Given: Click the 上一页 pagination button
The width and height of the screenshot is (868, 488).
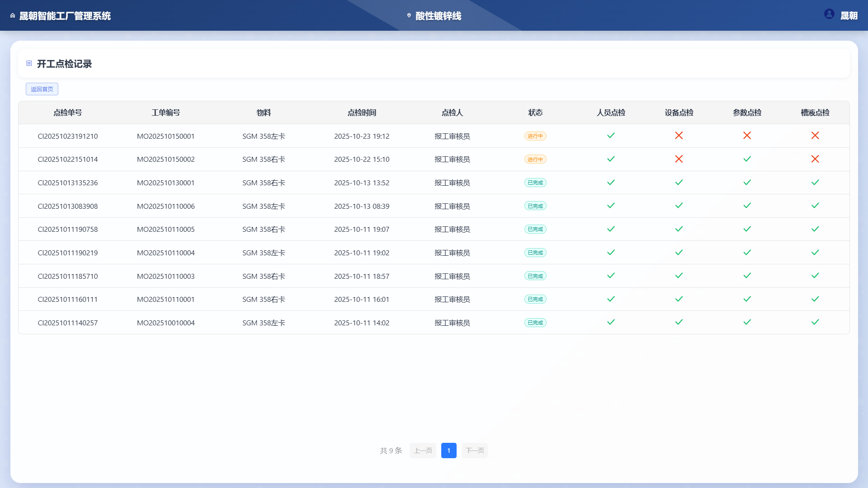Looking at the screenshot, I should [423, 450].
